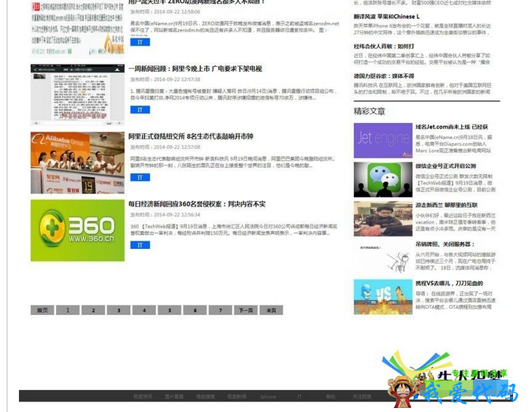
Task: Click publish time 2014-09-22 12:57:08
Action: [x=166, y=147]
